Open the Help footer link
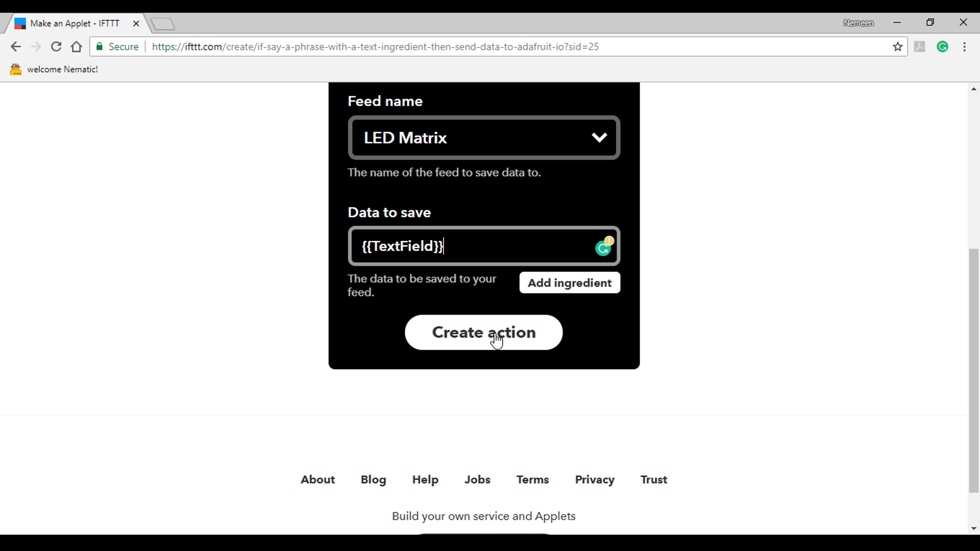This screenshot has height=551, width=980. tap(425, 480)
